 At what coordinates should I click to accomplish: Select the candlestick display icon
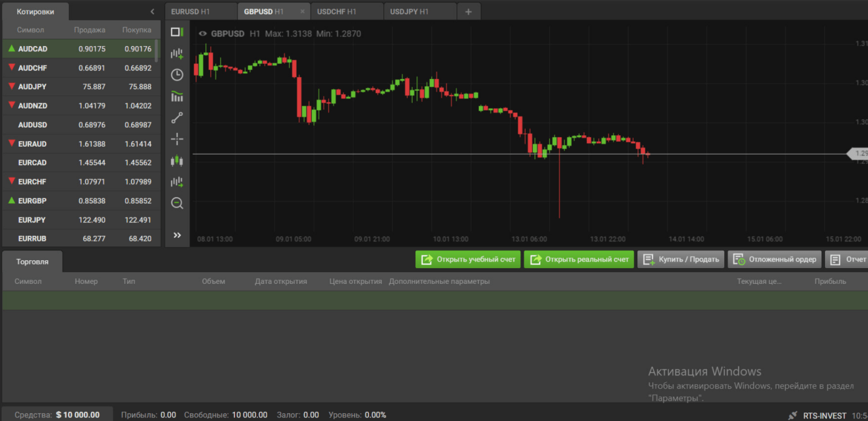177,160
